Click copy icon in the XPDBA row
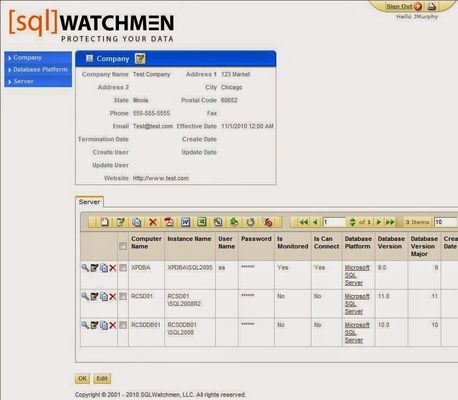458x400 pixels. pyautogui.click(x=104, y=268)
